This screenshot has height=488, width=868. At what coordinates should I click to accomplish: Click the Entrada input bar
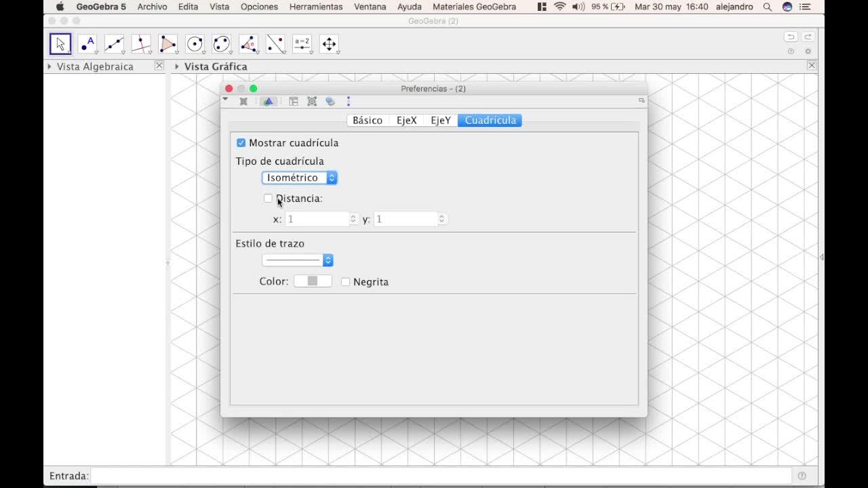(x=441, y=476)
